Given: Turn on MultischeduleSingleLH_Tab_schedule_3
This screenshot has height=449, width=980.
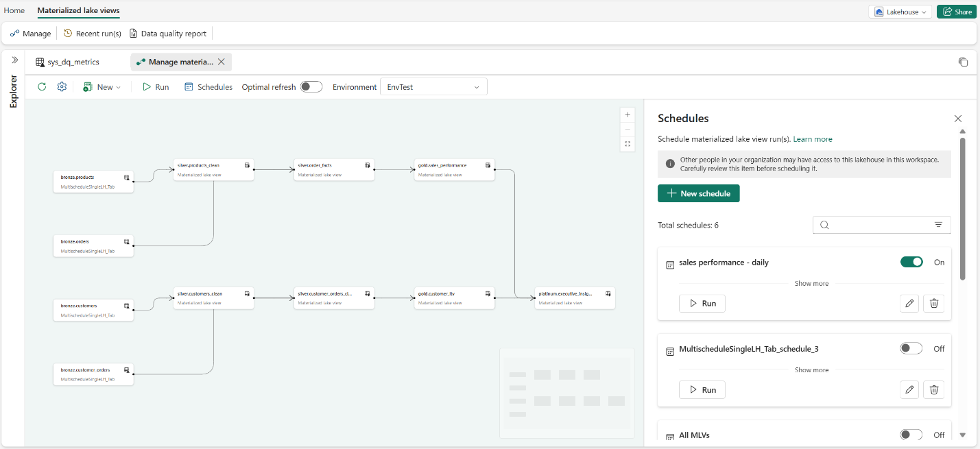Looking at the screenshot, I should click(911, 348).
